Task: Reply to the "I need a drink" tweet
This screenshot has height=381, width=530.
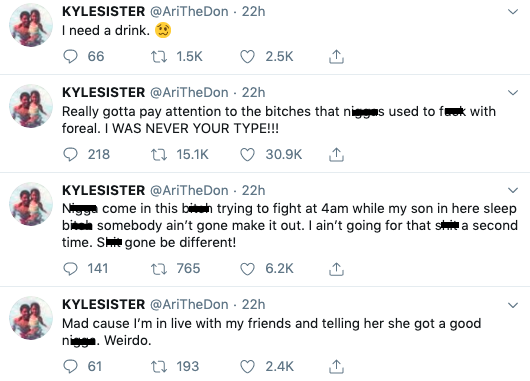Action: pos(70,56)
